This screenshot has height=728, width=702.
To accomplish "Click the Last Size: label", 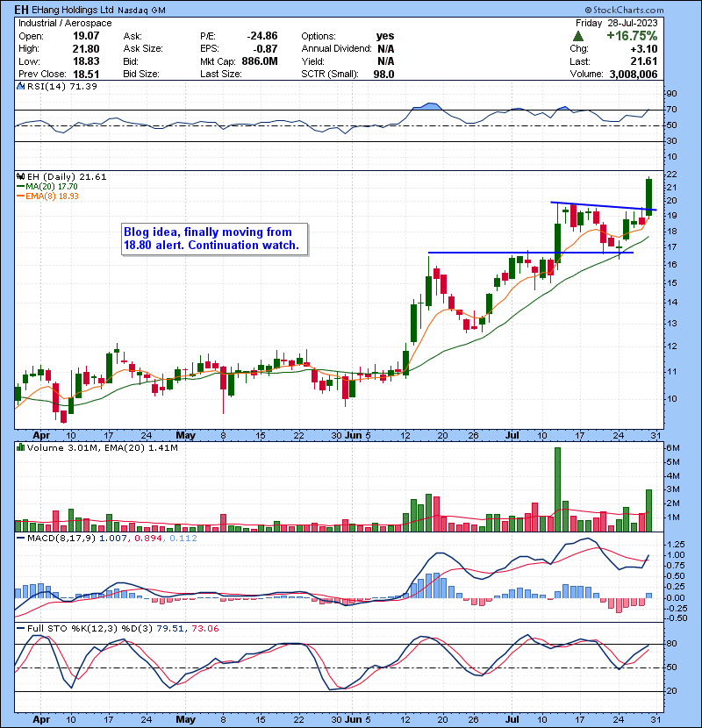I will [221, 74].
